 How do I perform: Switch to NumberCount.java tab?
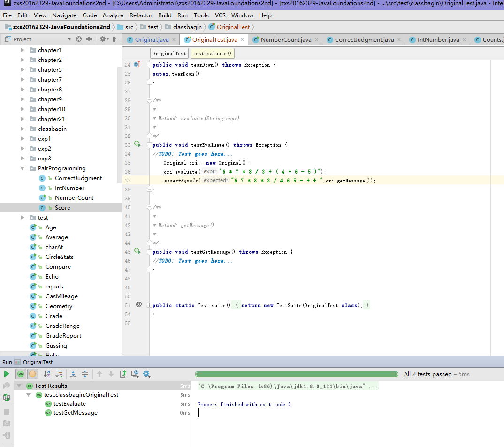tap(286, 39)
